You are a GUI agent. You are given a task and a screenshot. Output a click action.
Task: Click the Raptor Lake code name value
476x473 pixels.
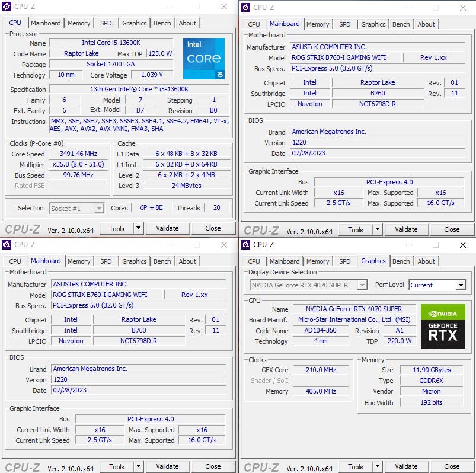click(81, 53)
